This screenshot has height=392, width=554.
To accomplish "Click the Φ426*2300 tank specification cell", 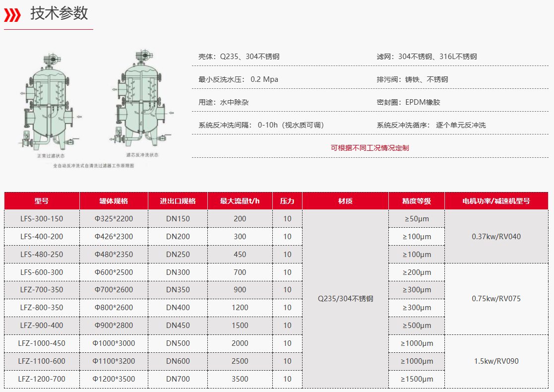I will coord(114,236).
